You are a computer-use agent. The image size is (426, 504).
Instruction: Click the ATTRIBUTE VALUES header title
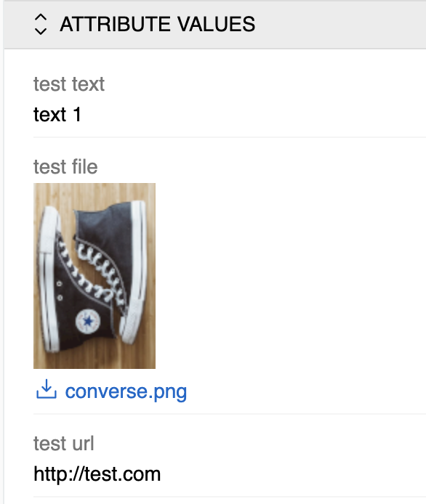(157, 24)
